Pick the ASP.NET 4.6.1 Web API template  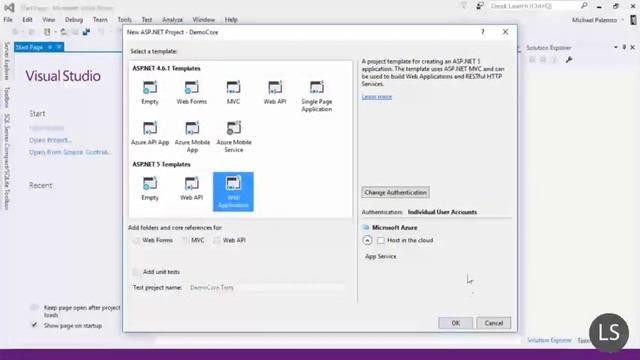click(x=275, y=92)
